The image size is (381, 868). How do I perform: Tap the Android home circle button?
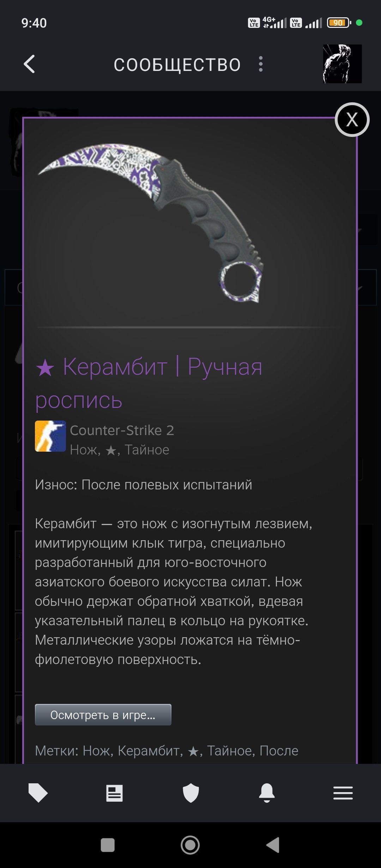click(190, 845)
